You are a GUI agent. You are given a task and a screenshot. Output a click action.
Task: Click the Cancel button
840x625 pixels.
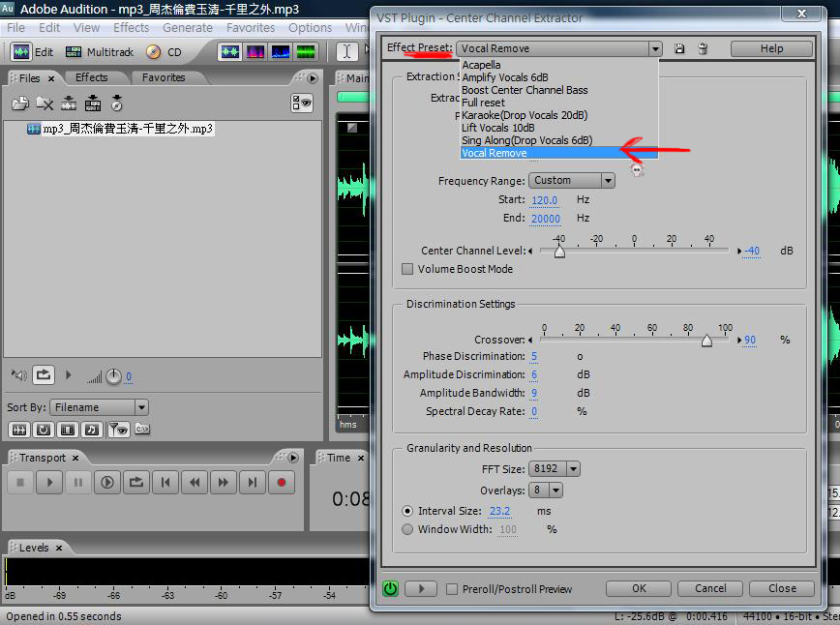pyautogui.click(x=710, y=588)
